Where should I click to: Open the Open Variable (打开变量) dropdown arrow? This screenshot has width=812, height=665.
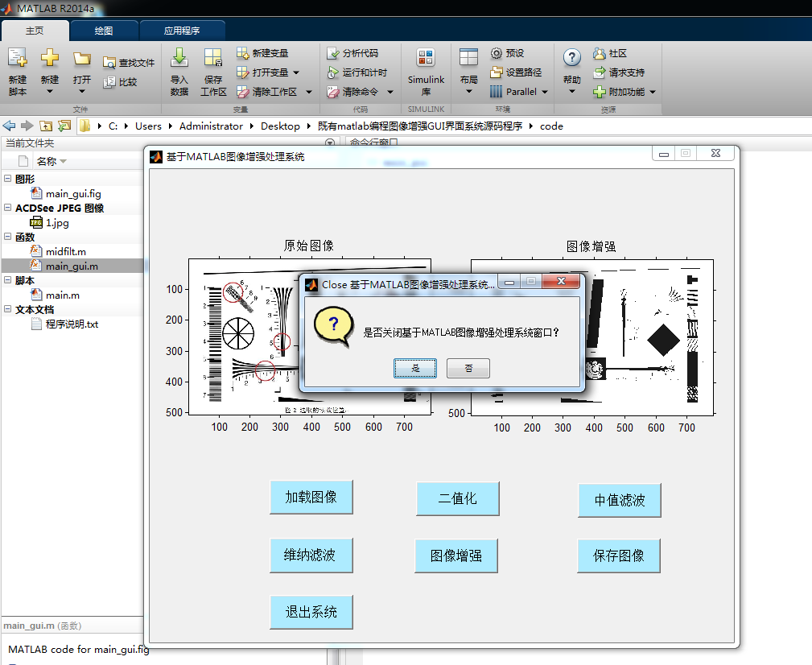296,72
